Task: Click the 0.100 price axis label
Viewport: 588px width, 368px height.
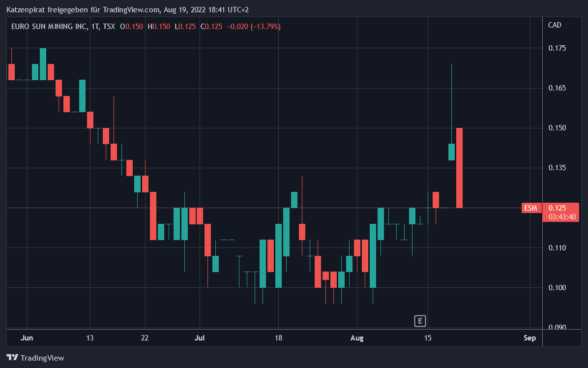Action: 557,288
